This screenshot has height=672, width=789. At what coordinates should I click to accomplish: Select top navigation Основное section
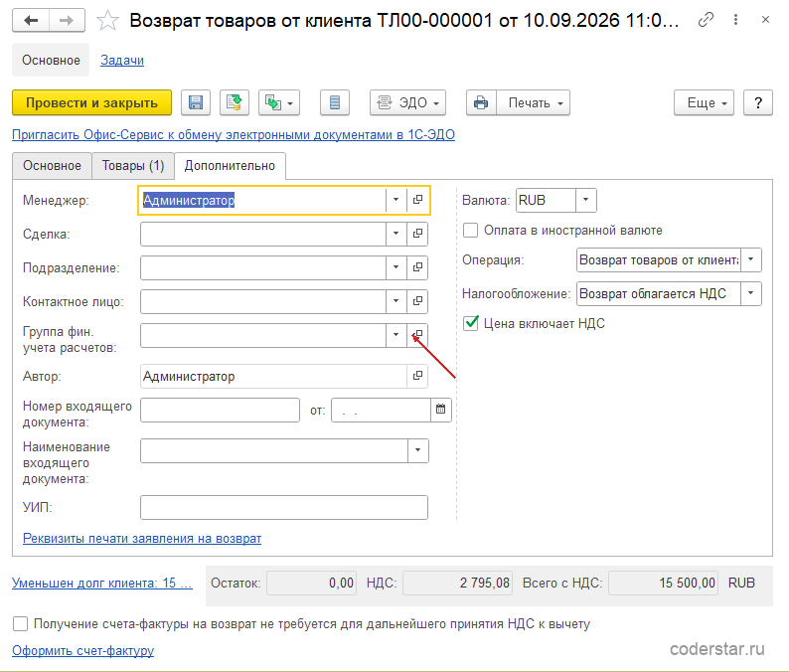pyautogui.click(x=51, y=60)
